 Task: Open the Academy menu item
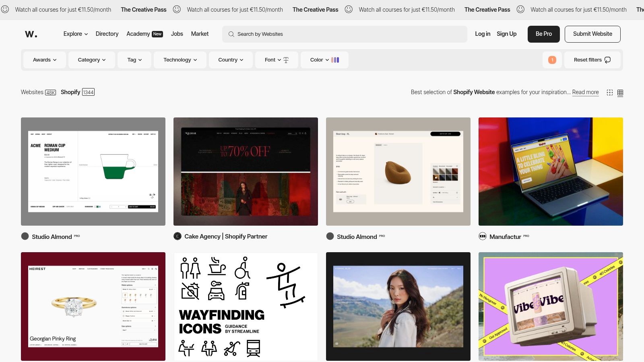(x=138, y=34)
